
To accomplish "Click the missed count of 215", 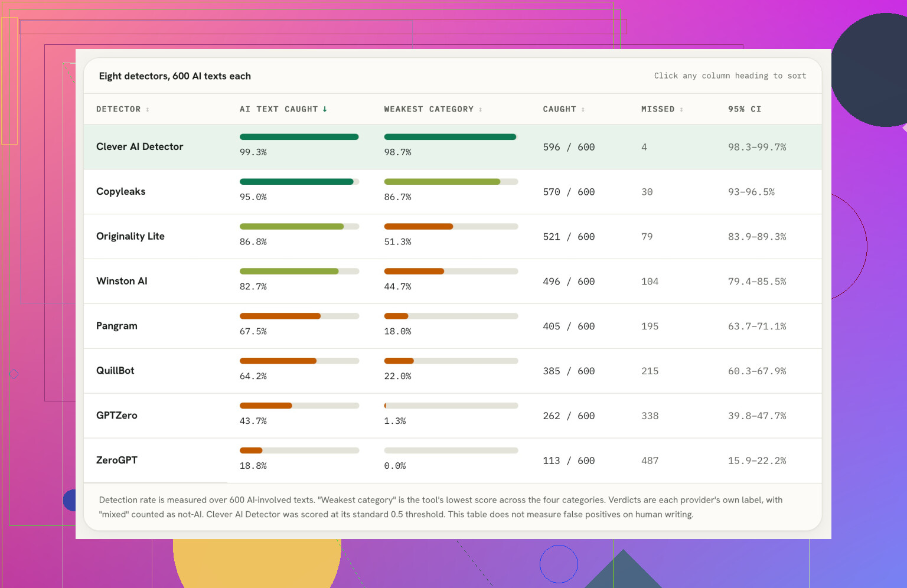I will point(650,371).
